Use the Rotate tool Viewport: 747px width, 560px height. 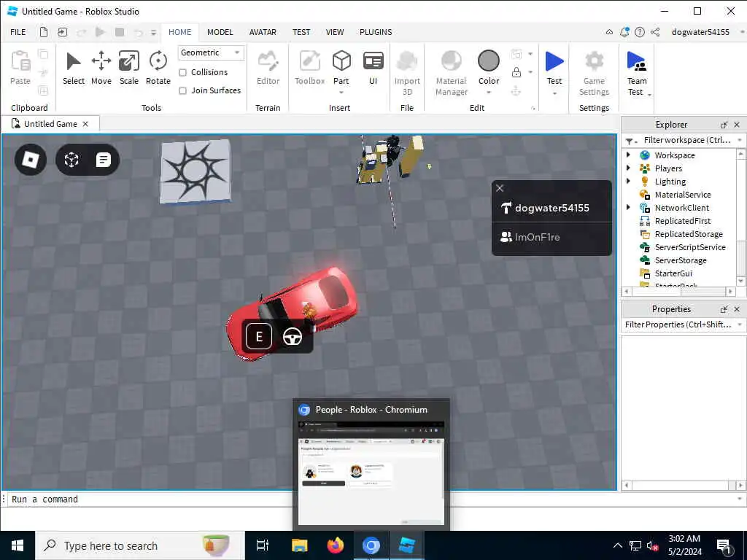pos(158,68)
